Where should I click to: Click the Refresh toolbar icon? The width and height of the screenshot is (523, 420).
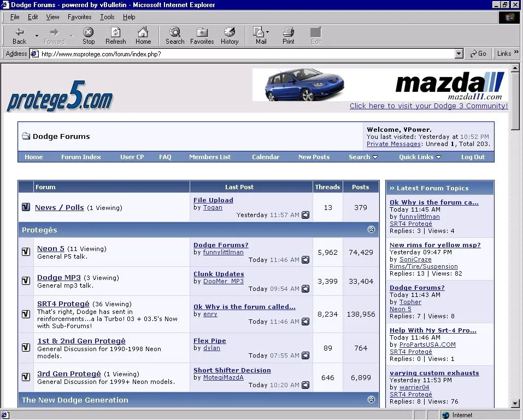coord(115,35)
